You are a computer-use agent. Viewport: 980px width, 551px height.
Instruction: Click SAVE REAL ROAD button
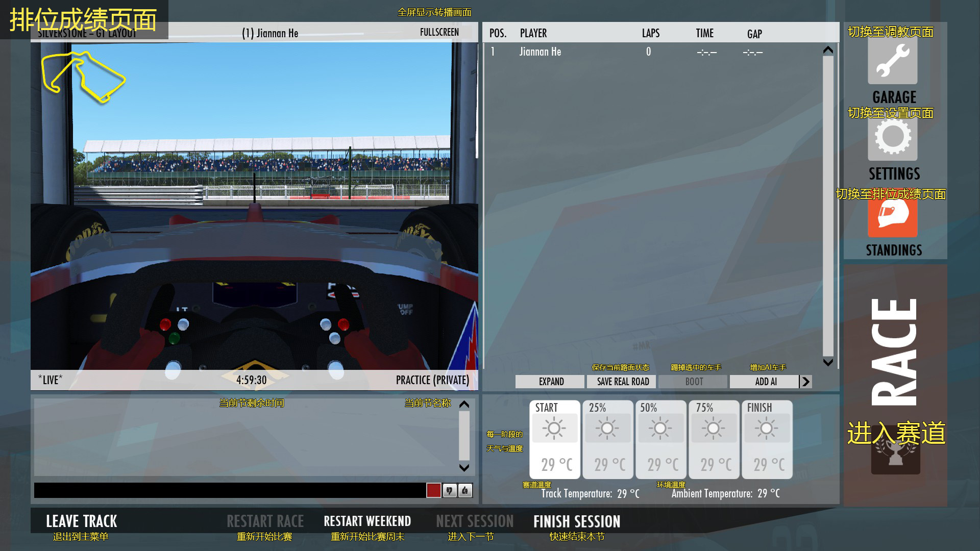click(622, 382)
